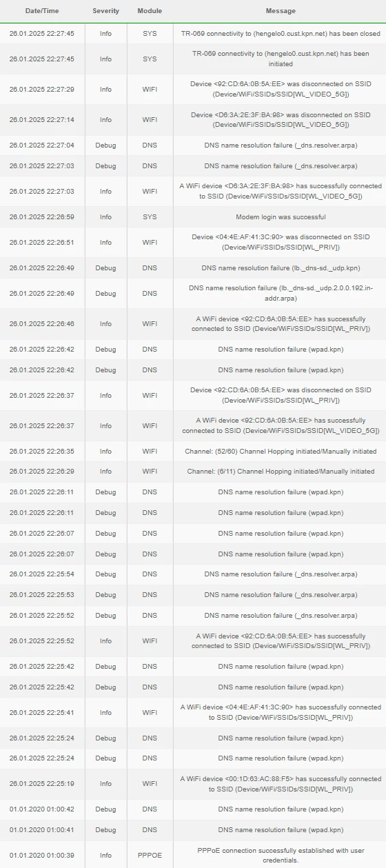
Task: Click the 26.01.2025 22:26:59 timestamp
Action: click(41, 216)
